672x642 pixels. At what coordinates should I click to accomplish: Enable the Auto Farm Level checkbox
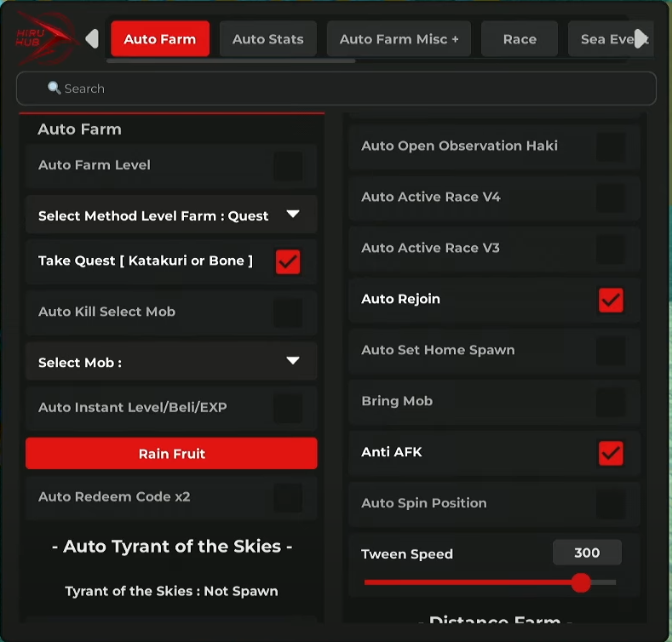(x=287, y=166)
